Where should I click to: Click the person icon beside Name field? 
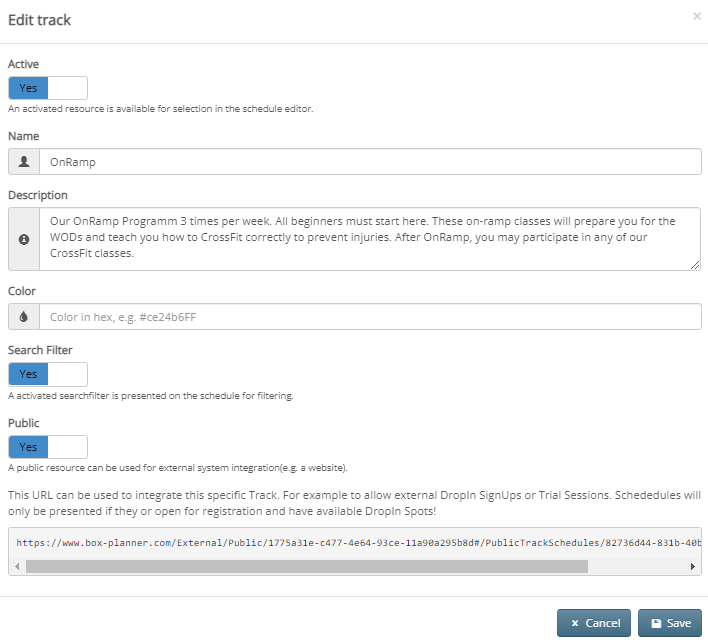(24, 162)
